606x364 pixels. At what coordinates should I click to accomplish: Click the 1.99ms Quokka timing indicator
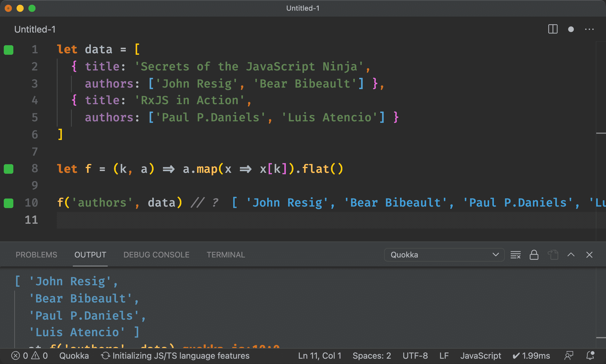(531, 356)
